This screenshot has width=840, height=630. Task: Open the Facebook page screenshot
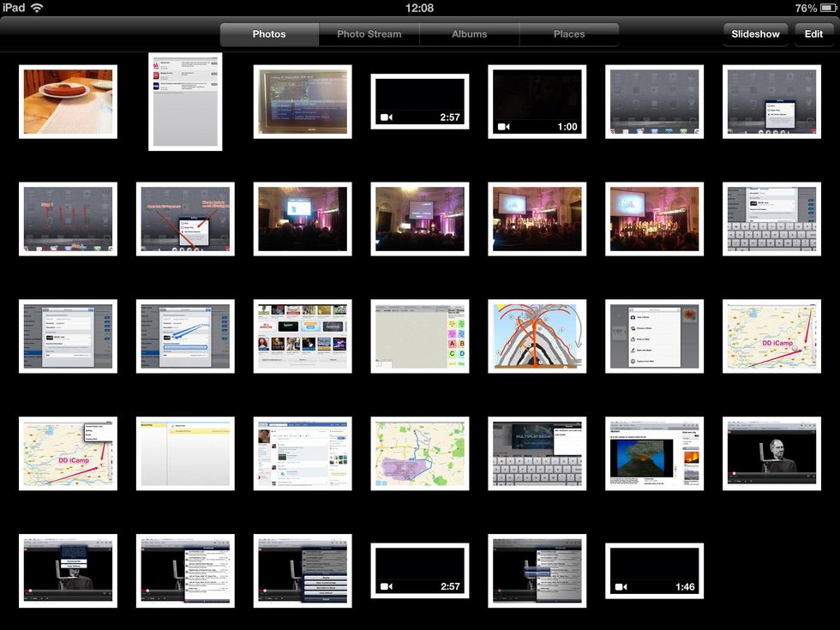[x=303, y=453]
